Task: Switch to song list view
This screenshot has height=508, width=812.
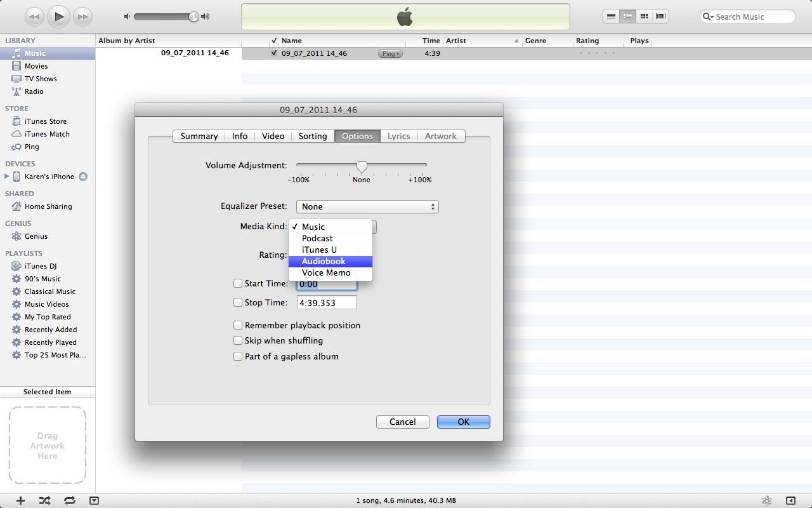Action: [x=611, y=17]
